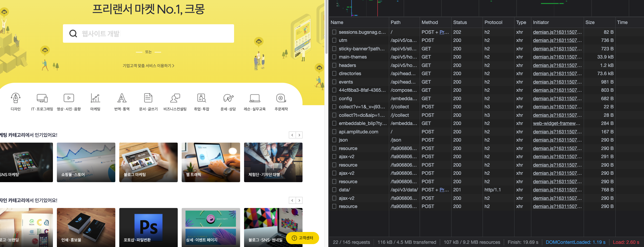Open the 인쇄·홍보물 thumbnail
Screen dimensions: 644x247
tap(86, 227)
